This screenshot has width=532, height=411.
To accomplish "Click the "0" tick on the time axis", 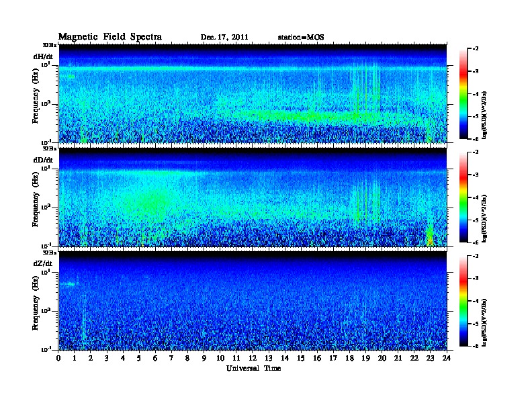I will [58, 358].
